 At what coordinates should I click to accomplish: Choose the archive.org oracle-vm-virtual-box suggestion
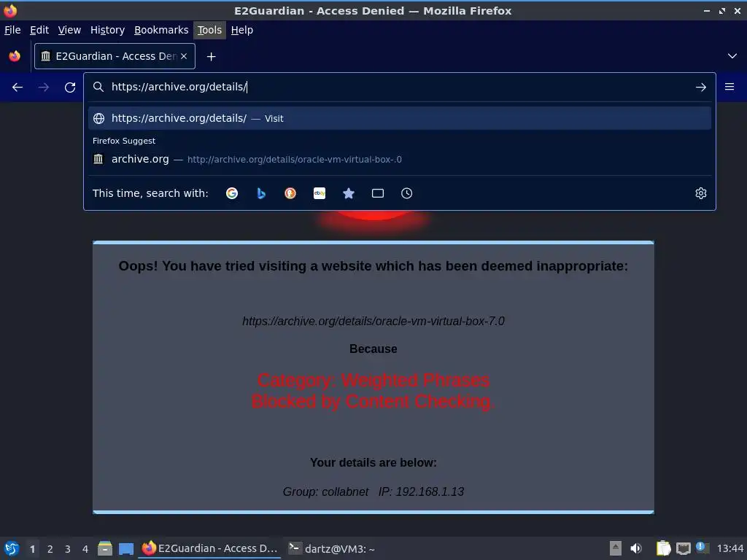click(x=400, y=159)
